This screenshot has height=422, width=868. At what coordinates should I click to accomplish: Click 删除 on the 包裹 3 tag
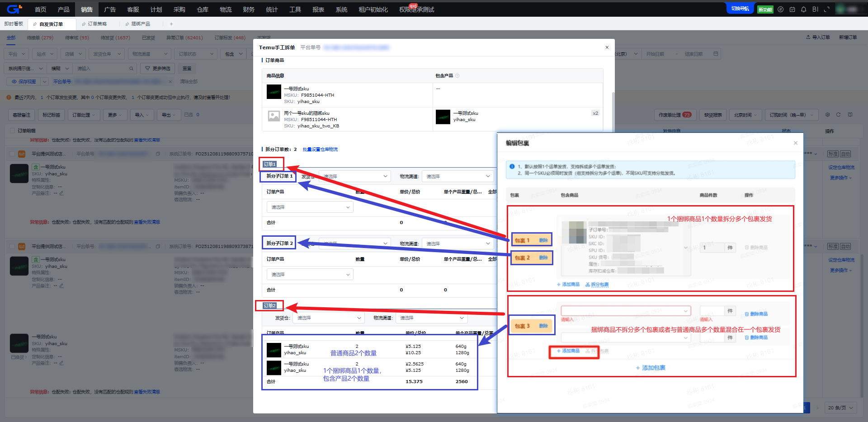pyautogui.click(x=543, y=326)
